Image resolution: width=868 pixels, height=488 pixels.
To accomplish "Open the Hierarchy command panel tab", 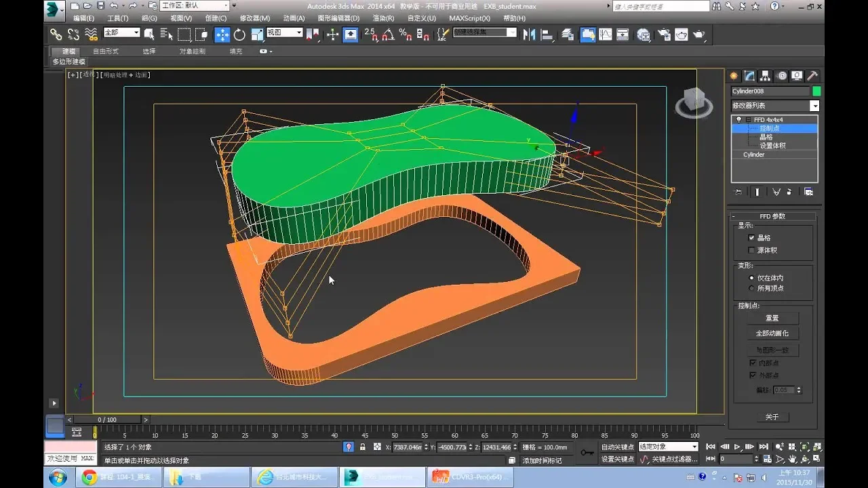I will pos(766,76).
